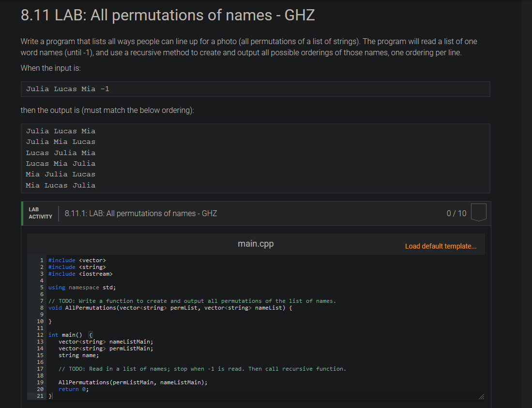Click the lab completion shield badge icon
This screenshot has width=532, height=408.
[x=478, y=212]
